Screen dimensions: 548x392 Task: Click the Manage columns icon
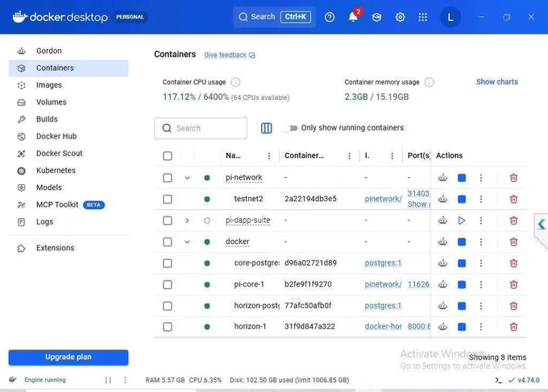click(266, 128)
